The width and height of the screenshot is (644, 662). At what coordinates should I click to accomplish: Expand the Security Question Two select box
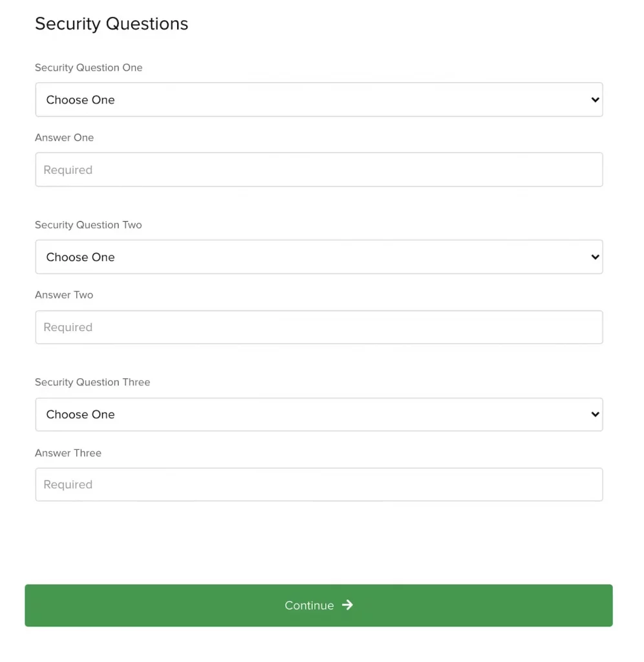319,257
